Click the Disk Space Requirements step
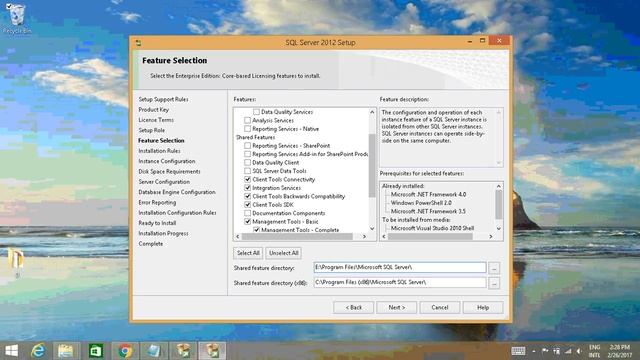Image resolution: width=640 pixels, height=360 pixels. [169, 171]
